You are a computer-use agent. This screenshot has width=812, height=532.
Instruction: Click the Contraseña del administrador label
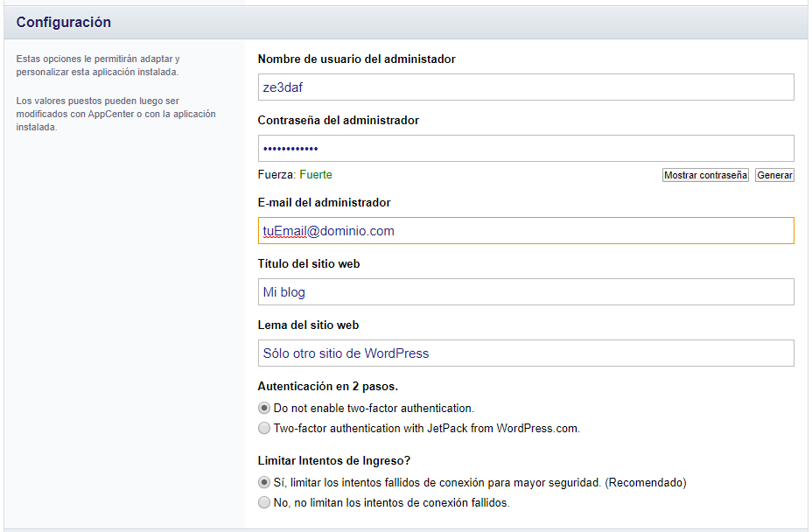338,120
